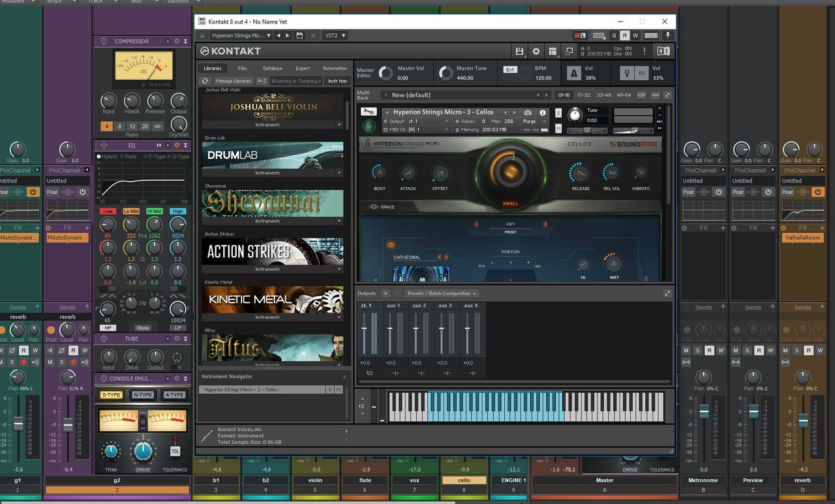Expand Action Strikes Instruments dropdown
The height and width of the screenshot is (504, 835).
point(339,269)
